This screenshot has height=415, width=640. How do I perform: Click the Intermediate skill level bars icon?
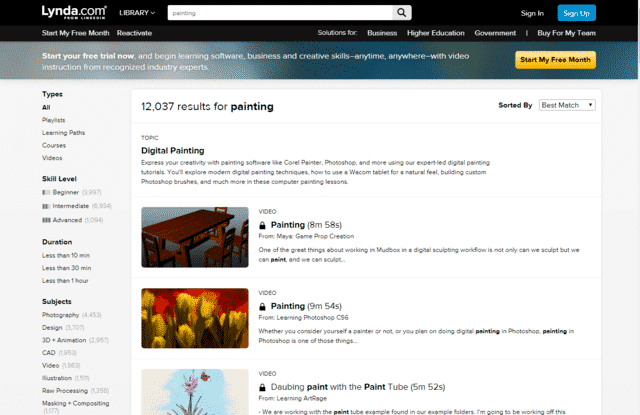pos(46,206)
